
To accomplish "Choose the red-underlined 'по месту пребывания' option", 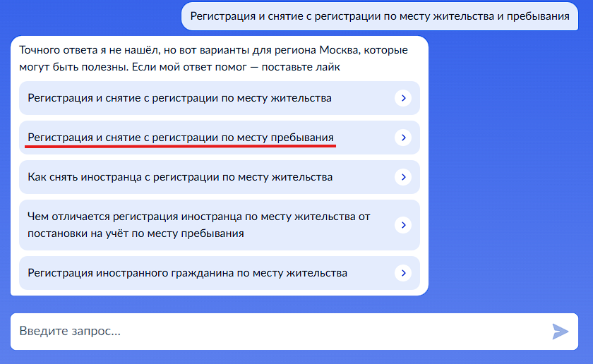I will pos(220,138).
